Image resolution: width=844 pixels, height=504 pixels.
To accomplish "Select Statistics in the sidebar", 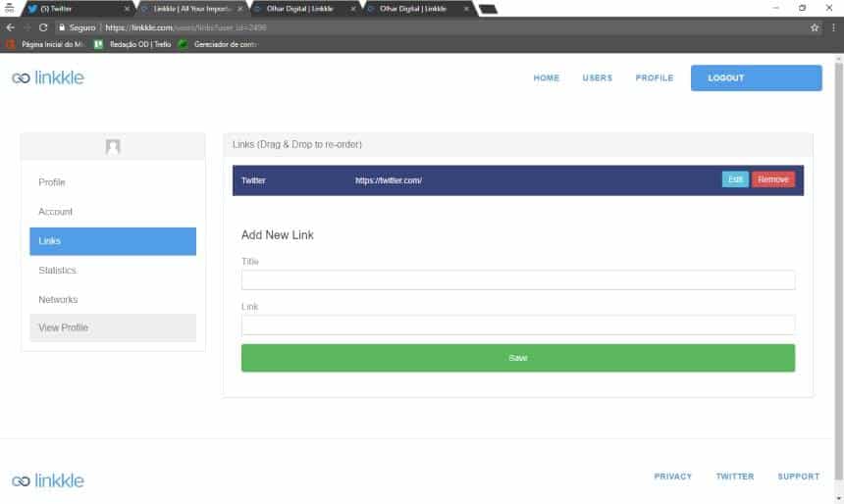I will click(x=57, y=271).
